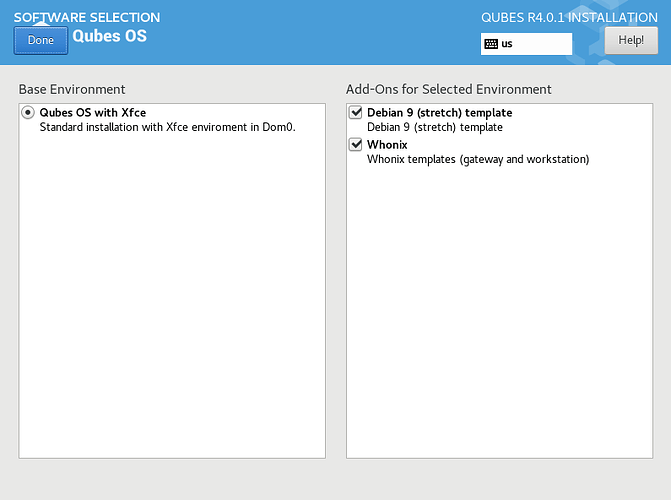Click 'Whonix templates (gateway and workstation)' description
671x500 pixels.
coord(478,159)
